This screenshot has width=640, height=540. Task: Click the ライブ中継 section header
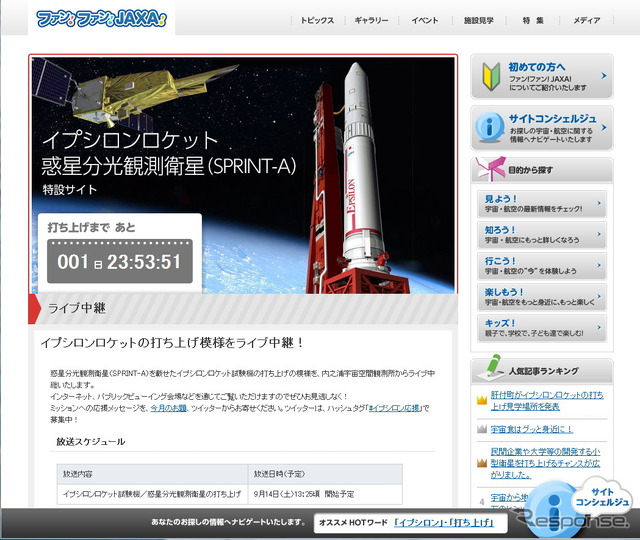(x=243, y=309)
